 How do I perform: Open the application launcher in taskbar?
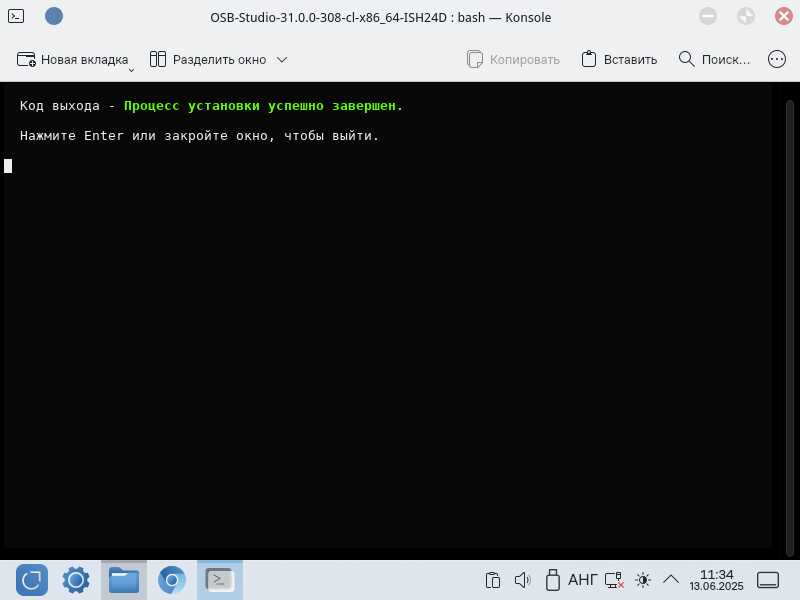coord(32,580)
